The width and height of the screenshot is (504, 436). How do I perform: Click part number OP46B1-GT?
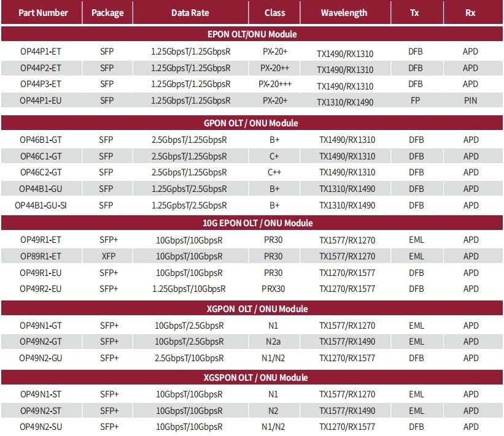[41, 140]
